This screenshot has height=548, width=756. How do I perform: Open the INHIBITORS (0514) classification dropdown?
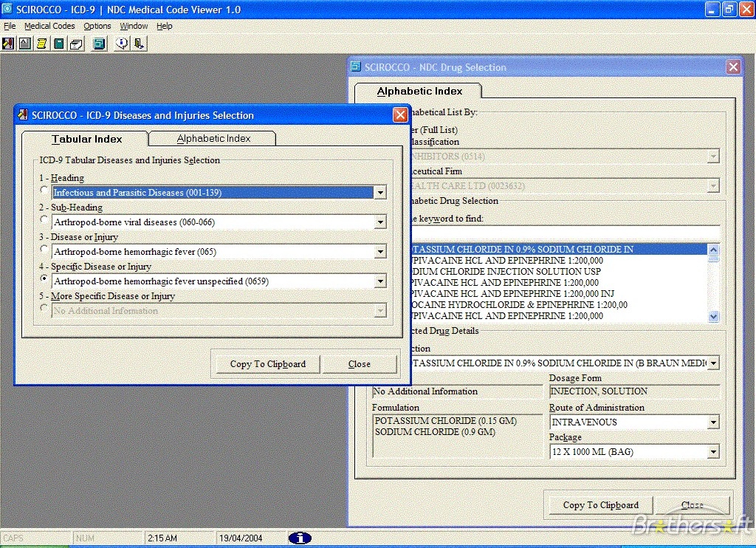(713, 157)
